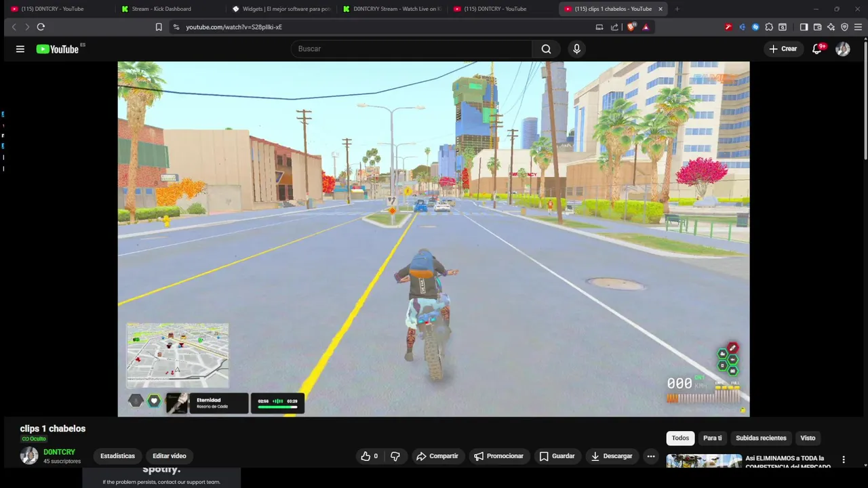The width and height of the screenshot is (868, 488).
Task: Start voice search with the microphone
Action: 576,49
